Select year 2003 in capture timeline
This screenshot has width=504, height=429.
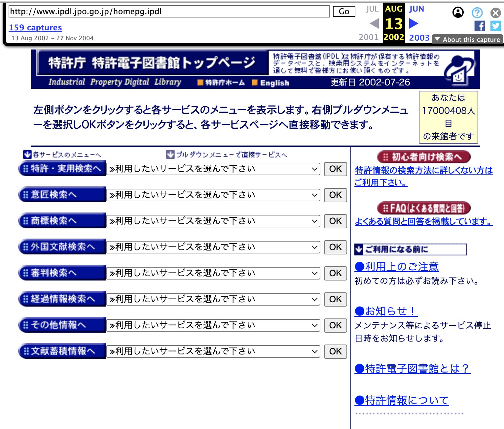(419, 38)
